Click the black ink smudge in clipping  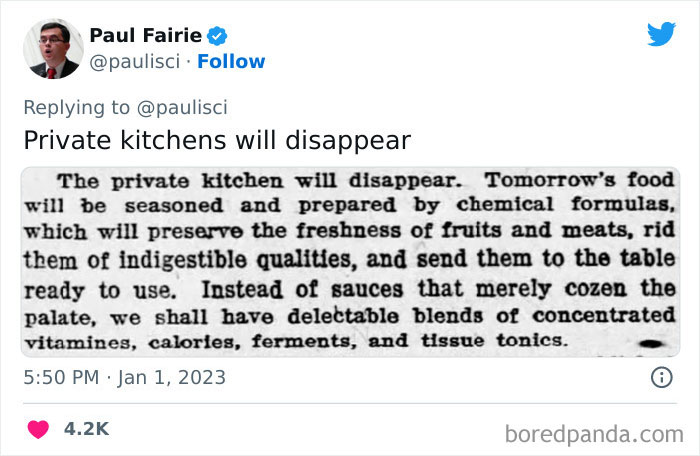(x=650, y=342)
